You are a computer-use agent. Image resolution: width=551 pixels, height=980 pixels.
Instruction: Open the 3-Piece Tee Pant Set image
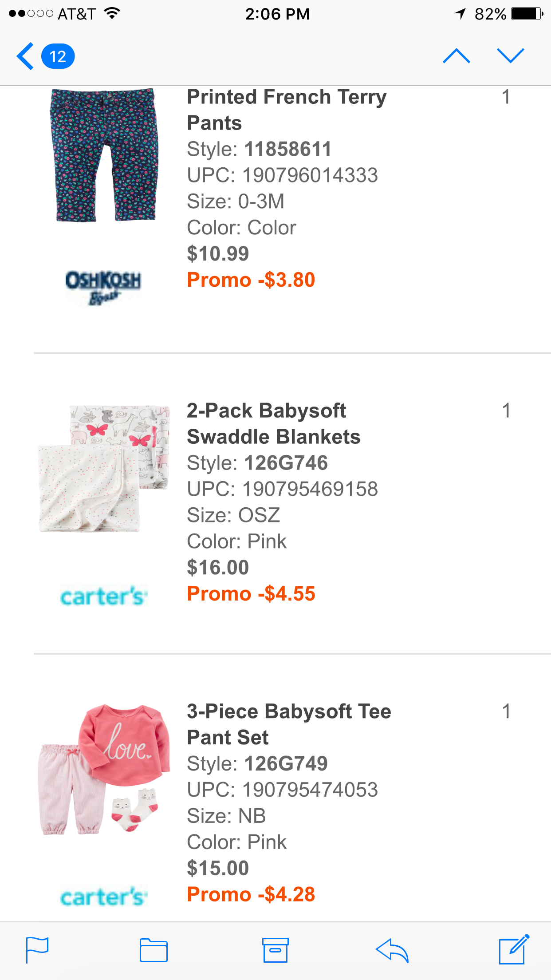(105, 769)
